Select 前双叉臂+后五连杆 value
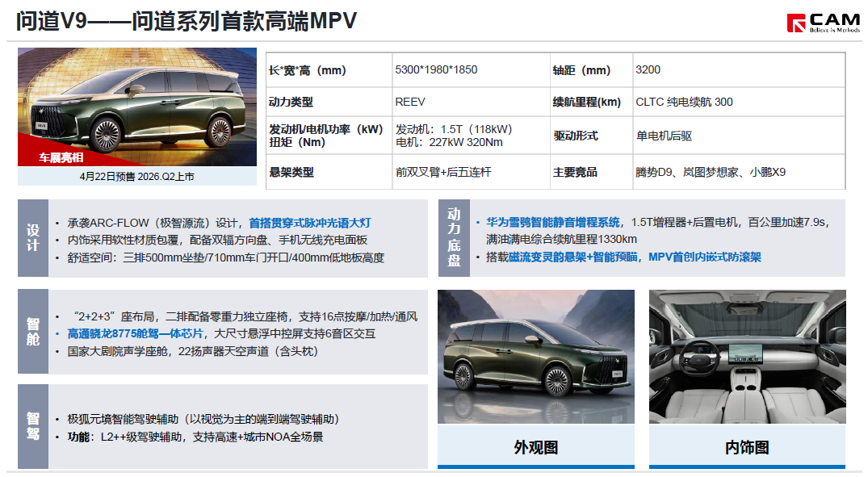This screenshot has height=477, width=868. (x=443, y=172)
